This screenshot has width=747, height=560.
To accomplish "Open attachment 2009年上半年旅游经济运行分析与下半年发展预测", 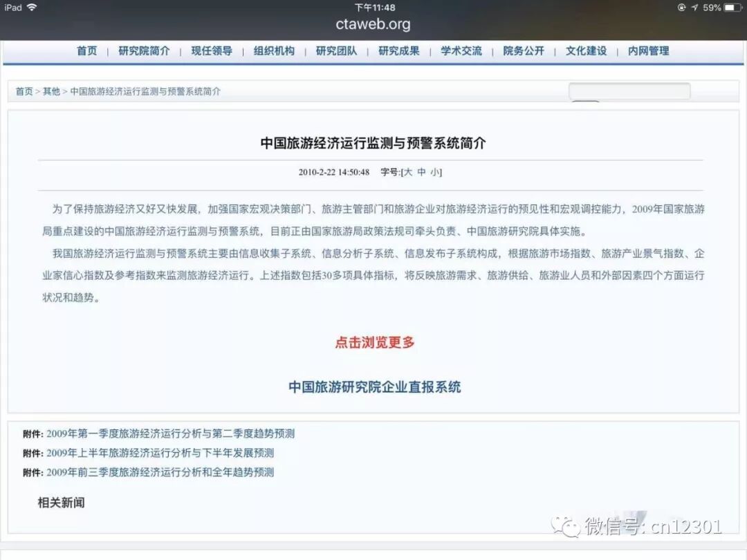I will pos(160,453).
